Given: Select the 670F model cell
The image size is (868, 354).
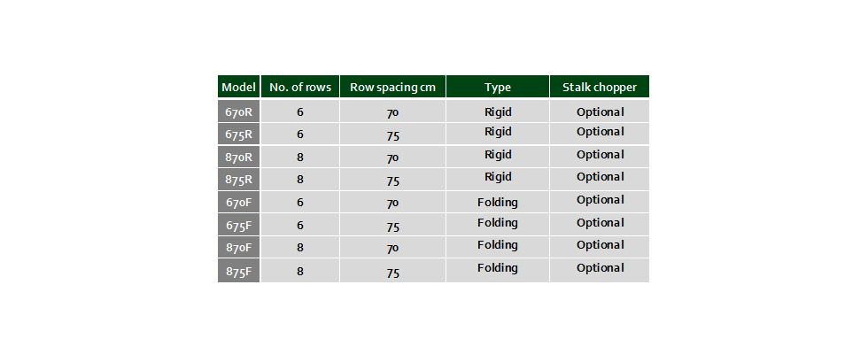Looking at the screenshot, I should 238,202.
